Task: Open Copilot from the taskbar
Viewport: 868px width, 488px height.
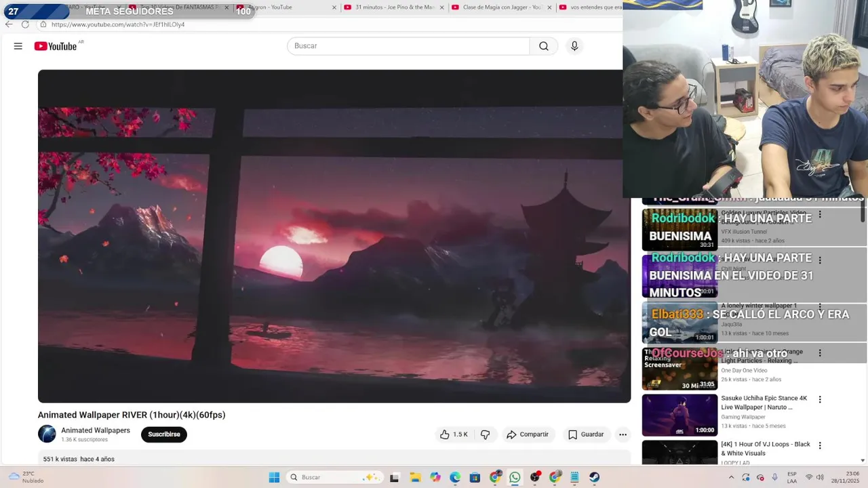Action: [x=435, y=477]
